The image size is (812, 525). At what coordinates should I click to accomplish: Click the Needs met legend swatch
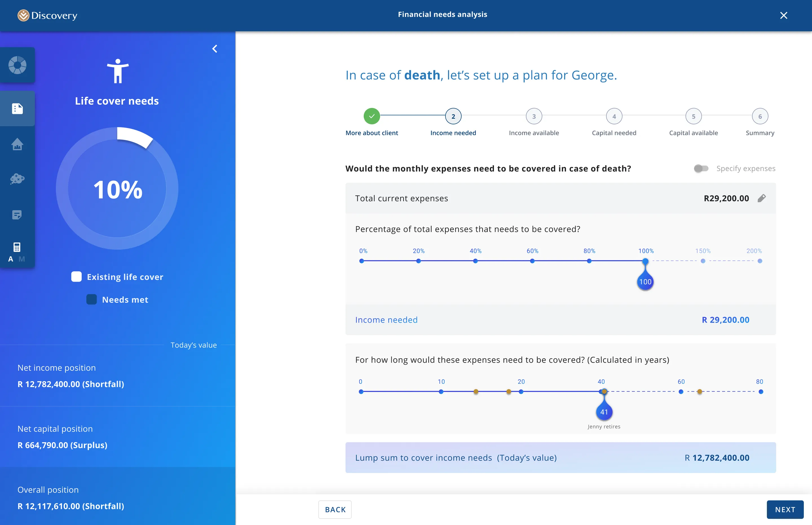tap(92, 299)
